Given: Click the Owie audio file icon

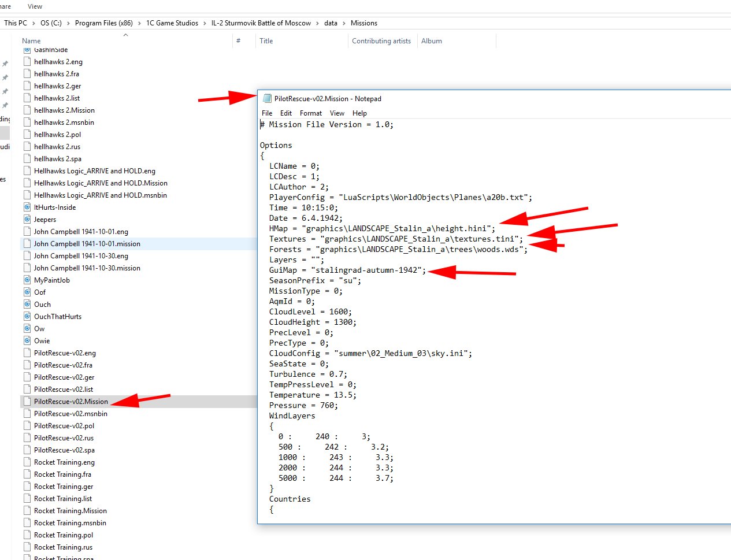Looking at the screenshot, I should click(x=27, y=341).
